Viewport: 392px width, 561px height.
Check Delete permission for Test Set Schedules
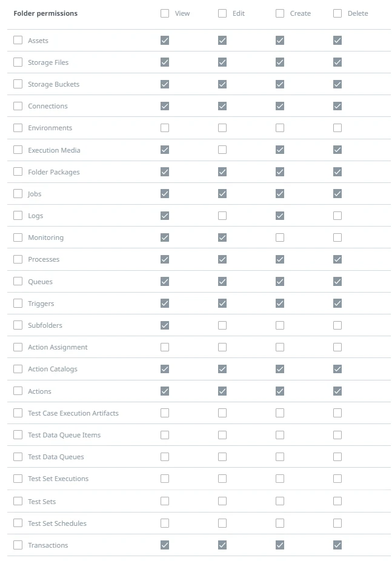(337, 523)
